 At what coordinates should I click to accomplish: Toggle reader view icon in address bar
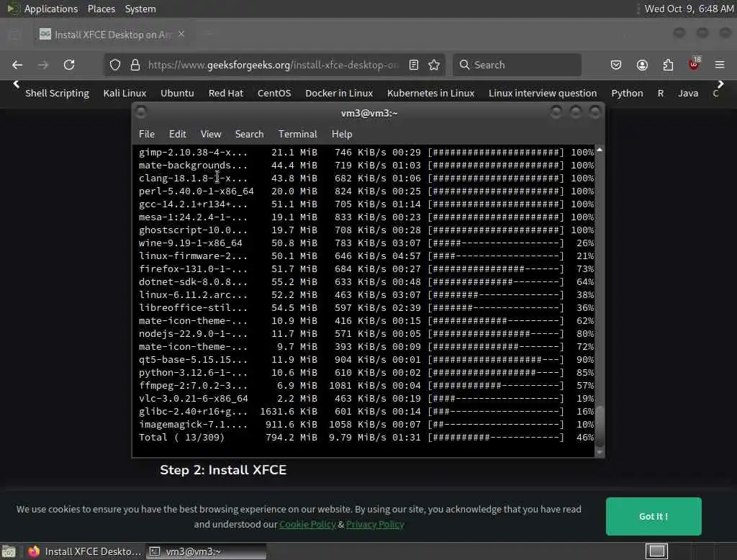(x=414, y=65)
